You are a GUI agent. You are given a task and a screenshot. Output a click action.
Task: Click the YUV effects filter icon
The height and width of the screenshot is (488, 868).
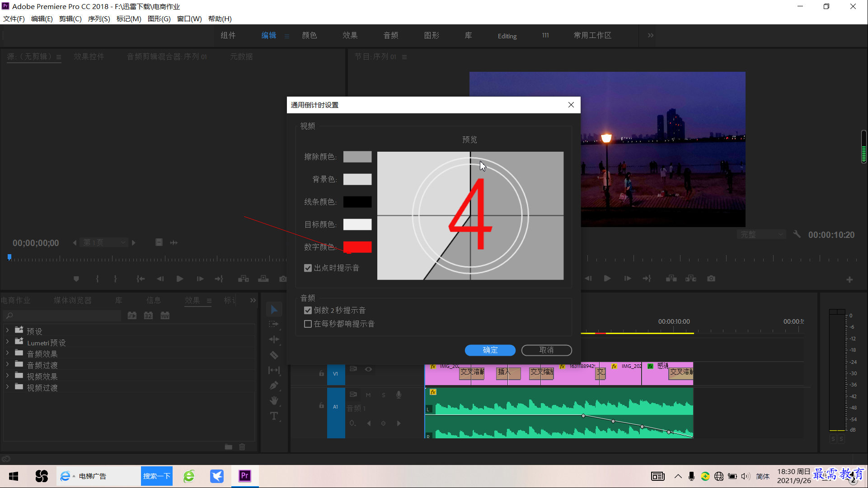pos(165,316)
